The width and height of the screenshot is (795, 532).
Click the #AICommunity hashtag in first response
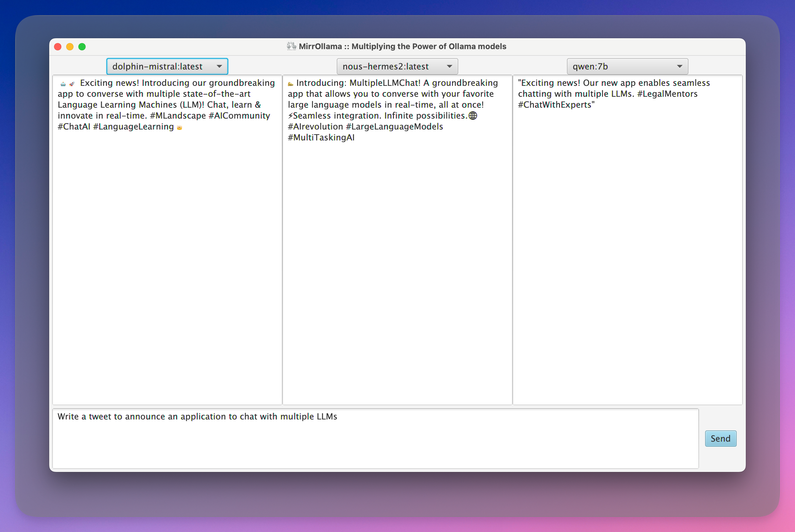coord(239,116)
